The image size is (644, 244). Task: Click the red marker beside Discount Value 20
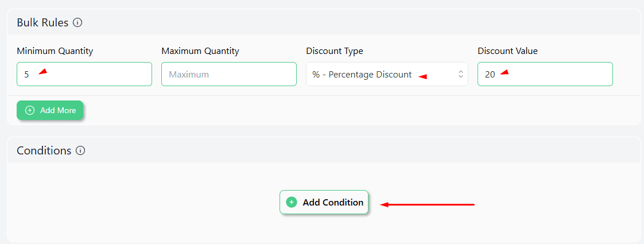click(x=504, y=72)
